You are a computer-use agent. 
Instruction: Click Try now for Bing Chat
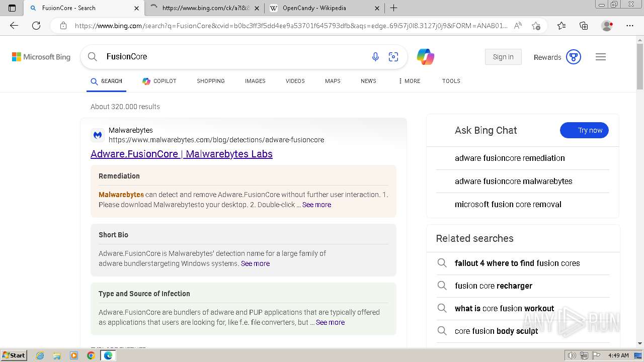coord(584,130)
